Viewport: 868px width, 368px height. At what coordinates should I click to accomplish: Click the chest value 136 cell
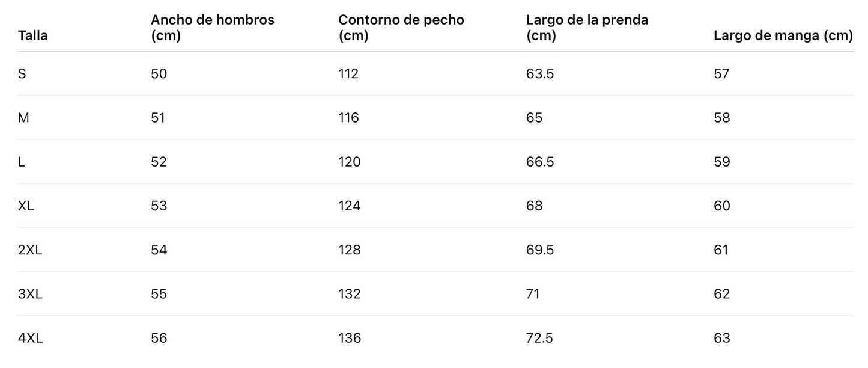pyautogui.click(x=350, y=338)
